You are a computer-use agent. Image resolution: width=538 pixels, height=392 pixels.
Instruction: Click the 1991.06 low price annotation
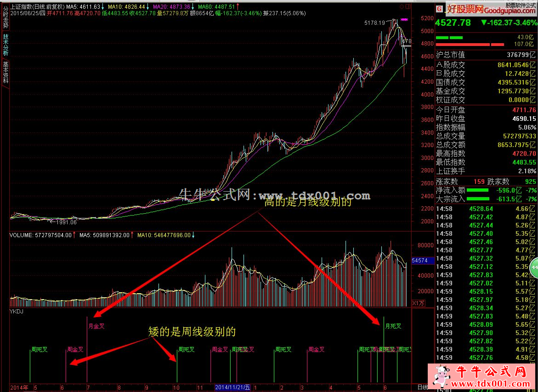[66, 222]
